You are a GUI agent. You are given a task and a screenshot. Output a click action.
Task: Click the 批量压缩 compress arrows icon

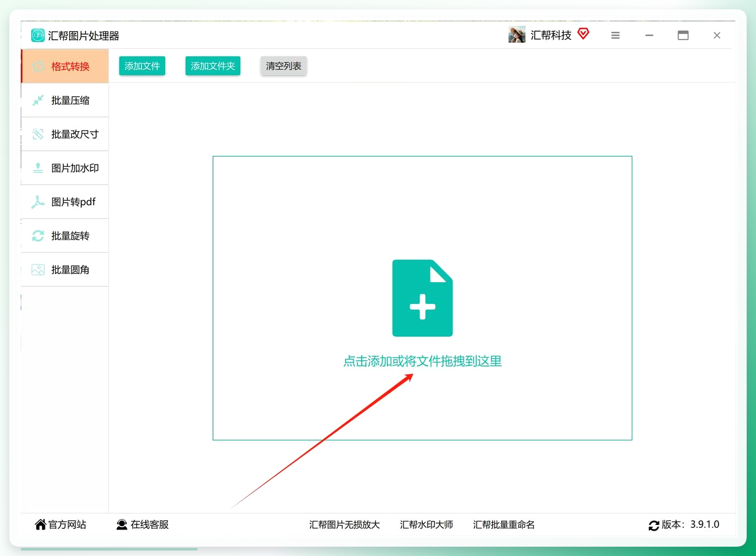(38, 100)
